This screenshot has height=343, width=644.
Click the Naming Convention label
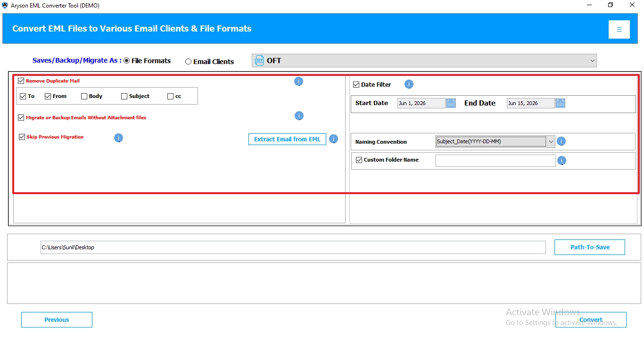click(x=381, y=142)
